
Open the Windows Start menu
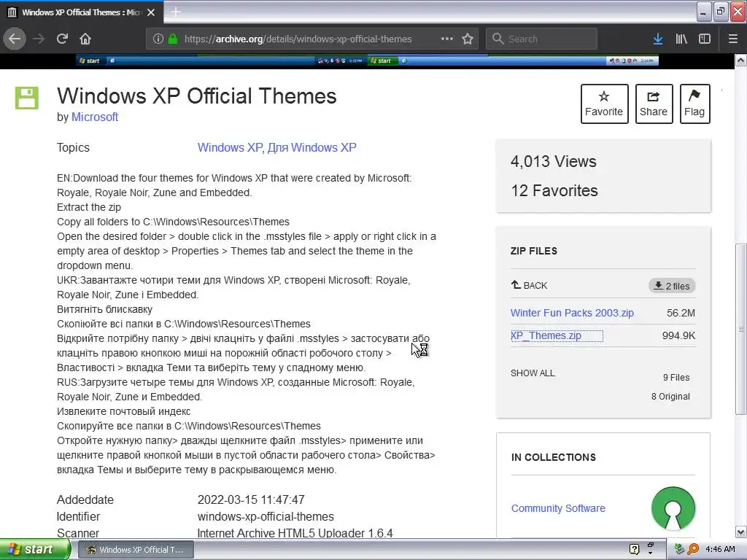pos(34,549)
